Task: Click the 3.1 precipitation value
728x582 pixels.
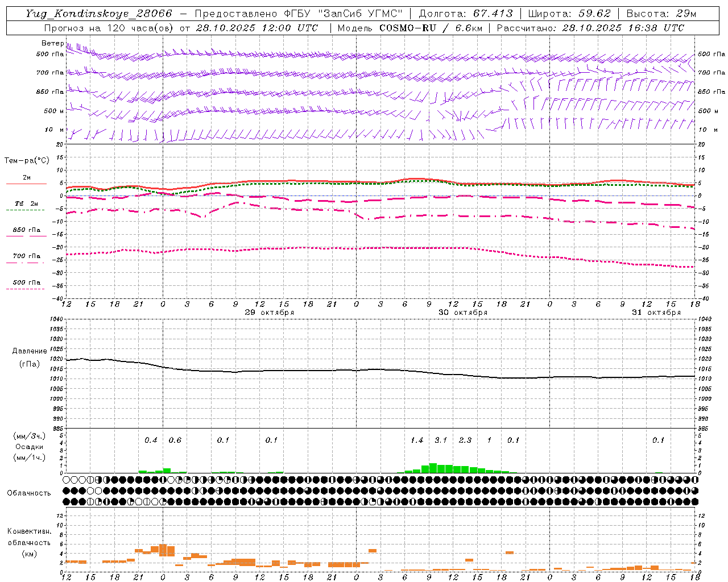Action: click(x=441, y=440)
